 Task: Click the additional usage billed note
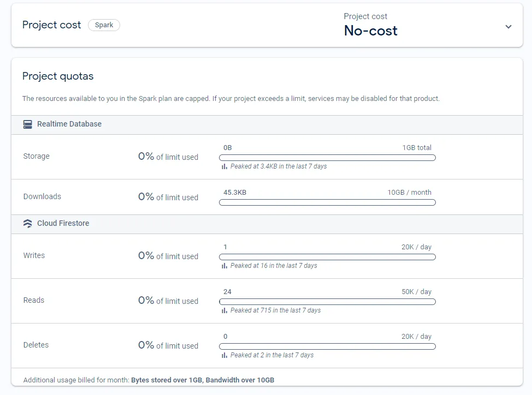click(x=149, y=380)
